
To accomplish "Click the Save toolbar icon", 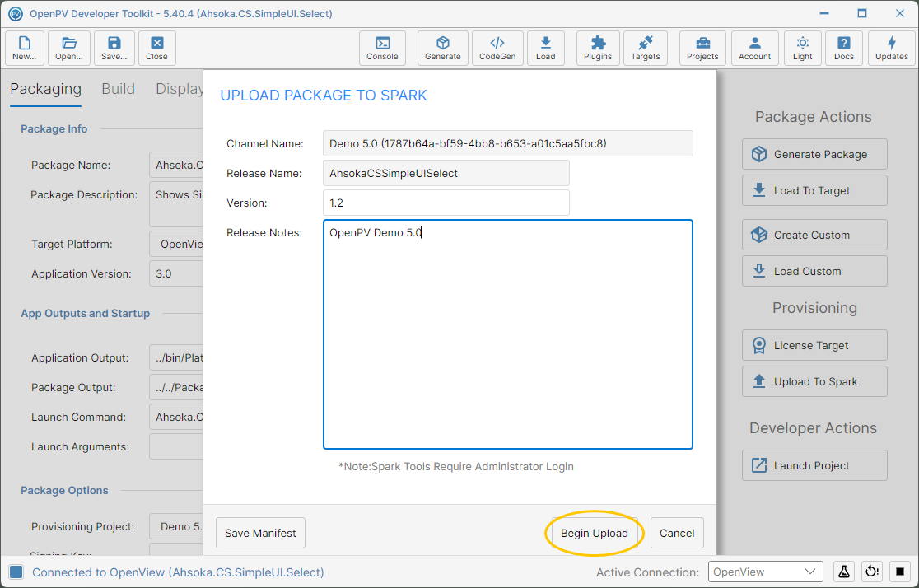I will pyautogui.click(x=114, y=48).
